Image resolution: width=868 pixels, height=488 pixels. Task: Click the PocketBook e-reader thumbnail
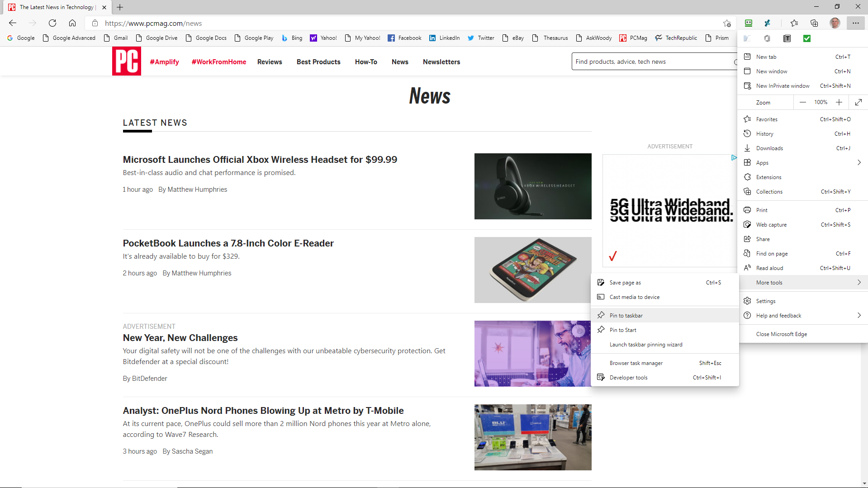[533, 270]
